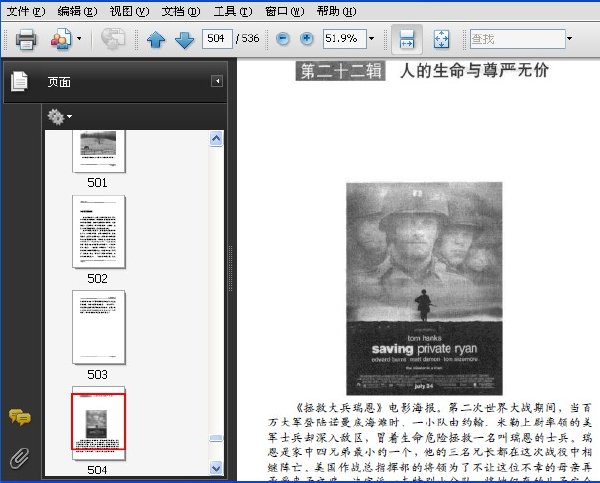Open the comments panel speech-bubble icon
Image resolution: width=600 pixels, height=483 pixels.
20,418
